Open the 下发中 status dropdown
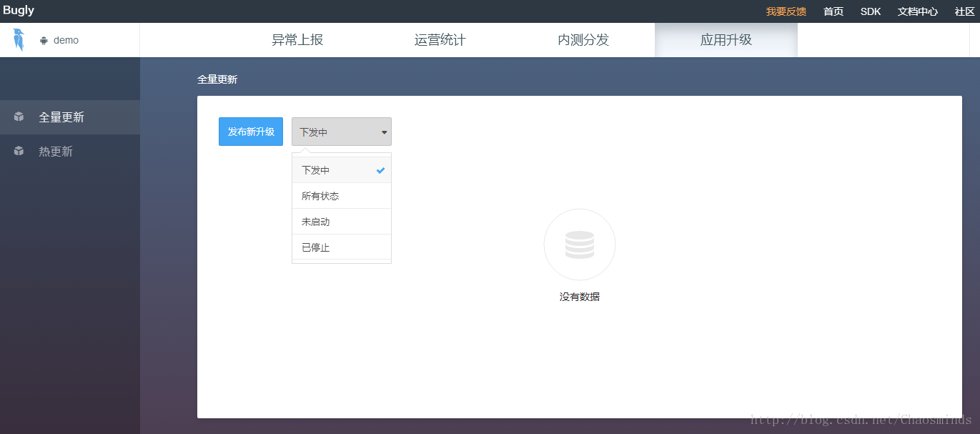 [x=342, y=132]
